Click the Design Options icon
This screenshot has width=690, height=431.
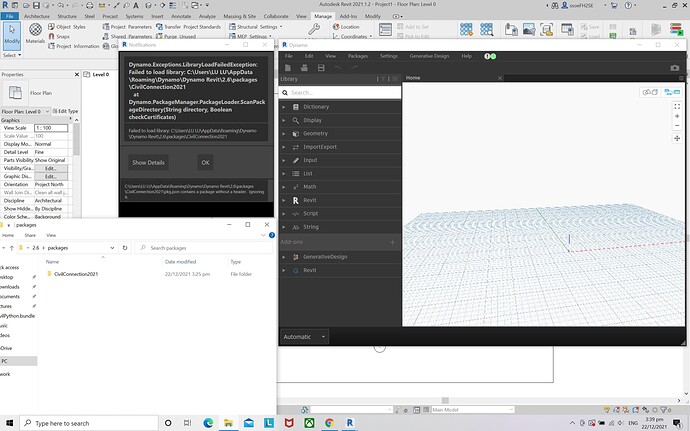pyautogui.click(x=385, y=29)
